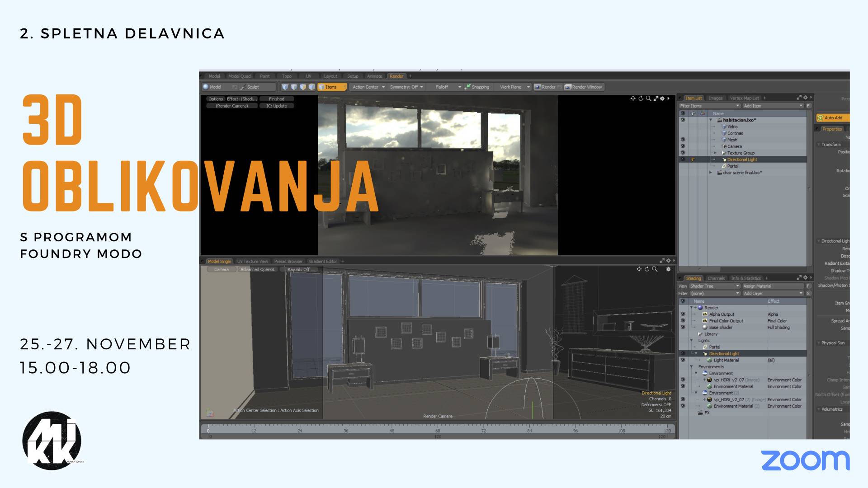Select the Portal item in Item List
868x488 pixels.
tap(732, 166)
